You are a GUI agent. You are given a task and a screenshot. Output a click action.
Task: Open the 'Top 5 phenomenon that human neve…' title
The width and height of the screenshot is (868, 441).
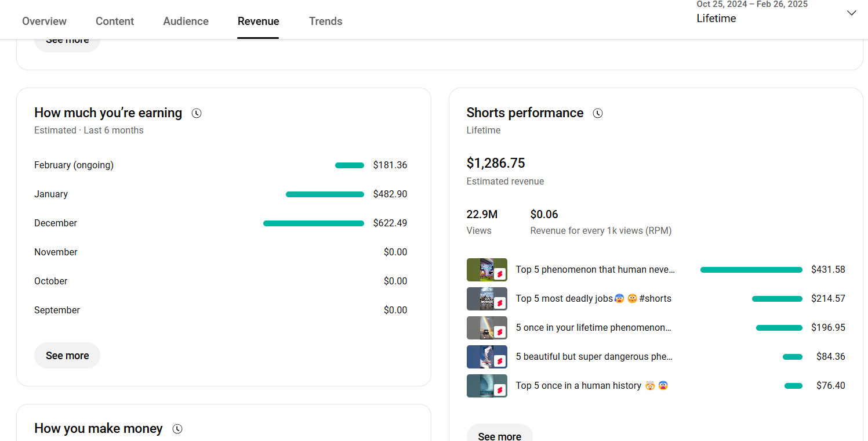point(595,270)
